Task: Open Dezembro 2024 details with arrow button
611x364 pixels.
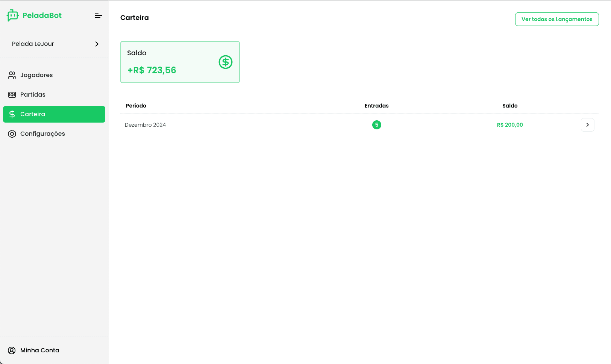Action: (587, 125)
